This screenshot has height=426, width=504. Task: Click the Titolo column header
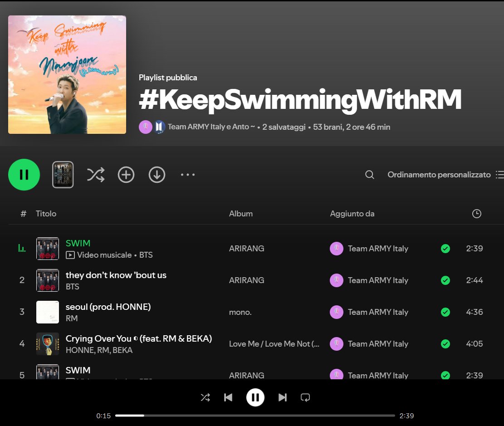pyautogui.click(x=46, y=214)
